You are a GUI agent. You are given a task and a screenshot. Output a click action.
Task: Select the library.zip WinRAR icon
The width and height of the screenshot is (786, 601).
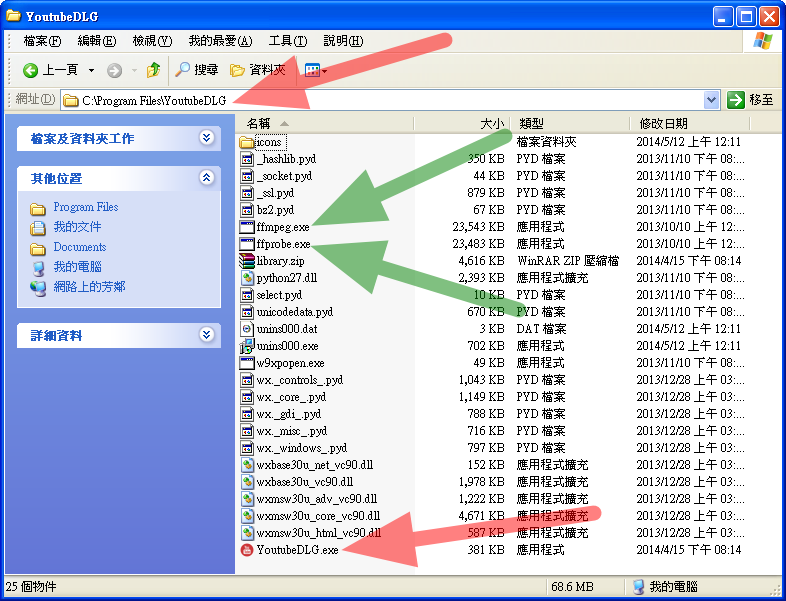tap(247, 261)
